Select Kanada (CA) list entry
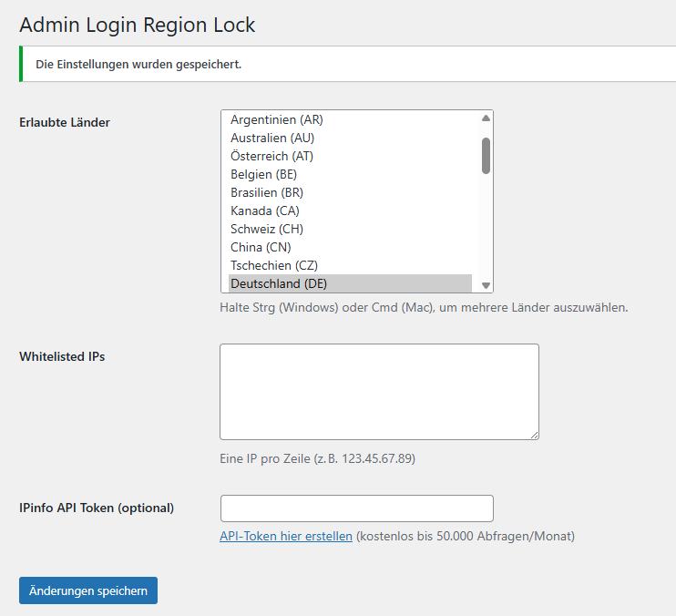Screen dimensions: 676x616 pos(265,210)
